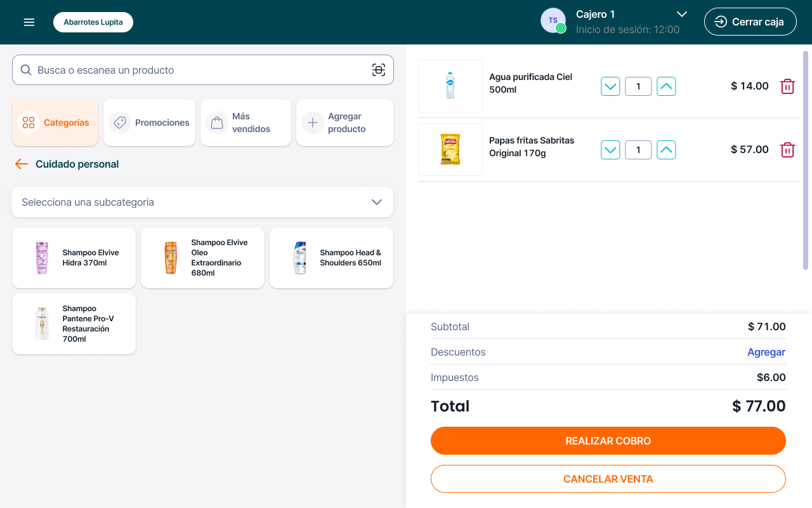Remove Papas fritas Sabritas from cart
812x508 pixels.
[787, 150]
